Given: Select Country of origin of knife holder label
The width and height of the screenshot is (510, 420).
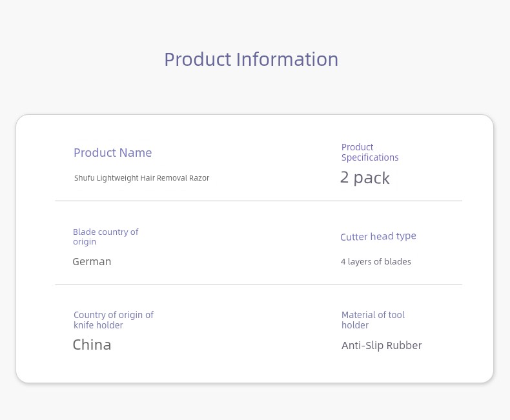Looking at the screenshot, I should tap(113, 320).
